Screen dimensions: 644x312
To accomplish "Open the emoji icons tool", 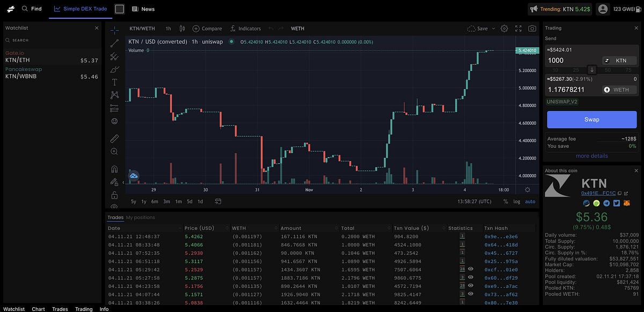I will tap(114, 121).
